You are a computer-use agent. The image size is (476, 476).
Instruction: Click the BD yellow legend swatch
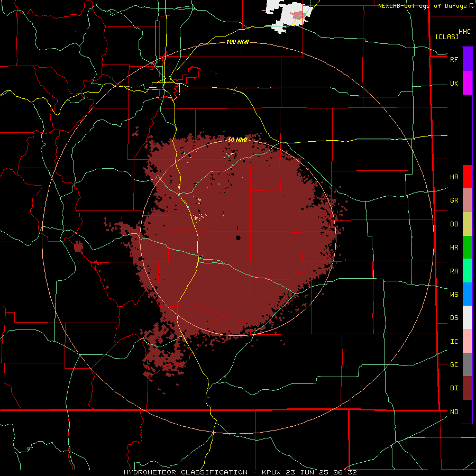coord(467,224)
